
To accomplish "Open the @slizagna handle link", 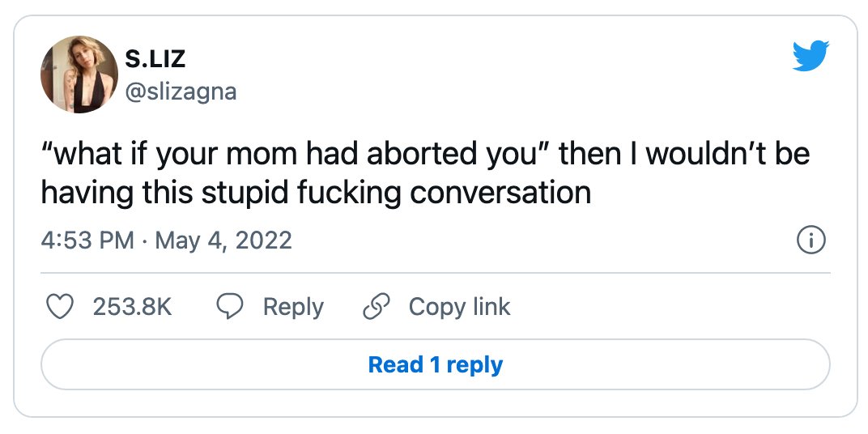I will click(x=181, y=91).
